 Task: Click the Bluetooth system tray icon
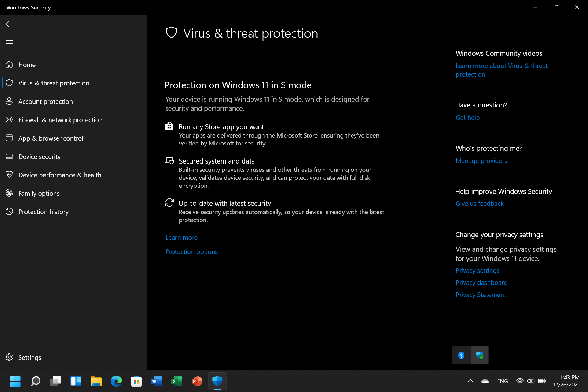click(x=461, y=355)
